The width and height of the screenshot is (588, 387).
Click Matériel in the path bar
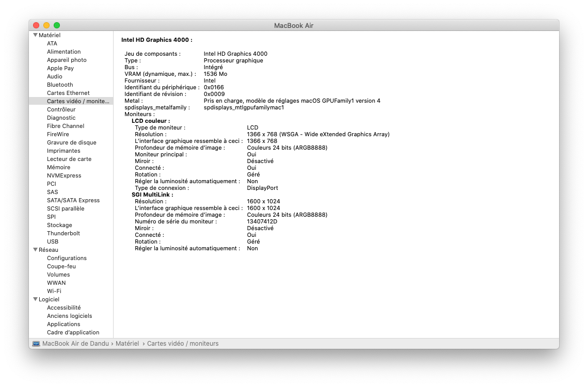point(127,344)
